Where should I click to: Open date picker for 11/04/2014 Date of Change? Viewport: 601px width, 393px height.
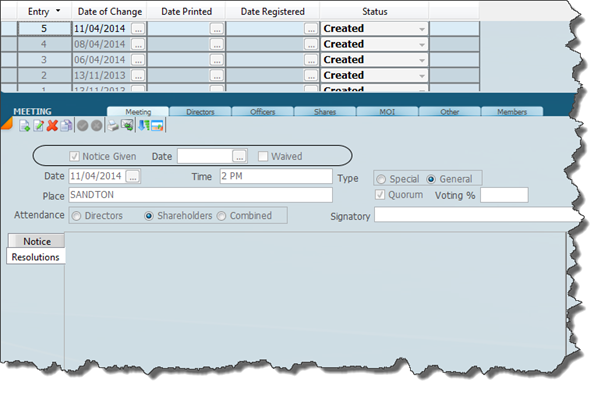(x=138, y=29)
